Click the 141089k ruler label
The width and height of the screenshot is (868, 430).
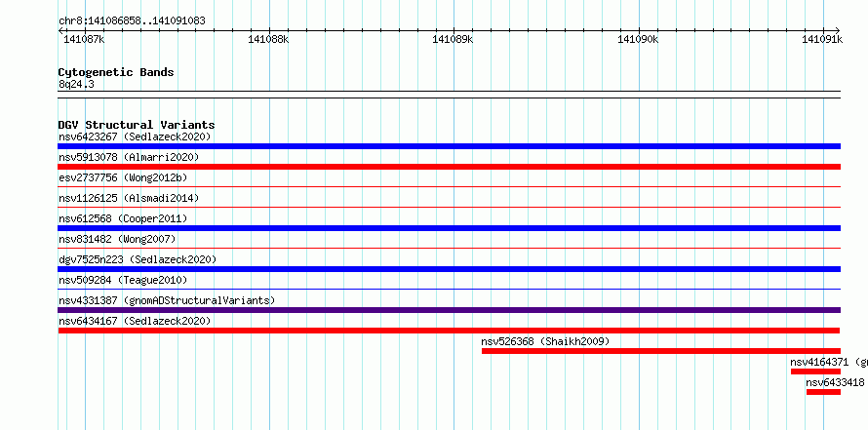(453, 39)
